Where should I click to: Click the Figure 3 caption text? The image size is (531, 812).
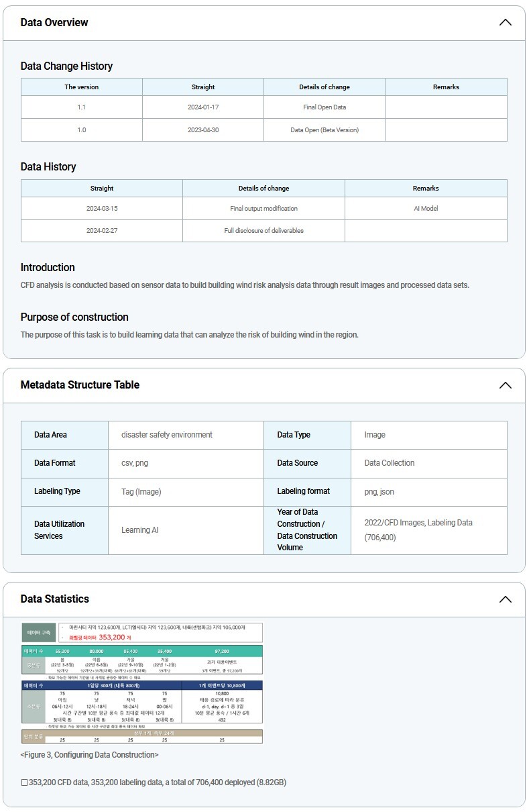coord(89,755)
